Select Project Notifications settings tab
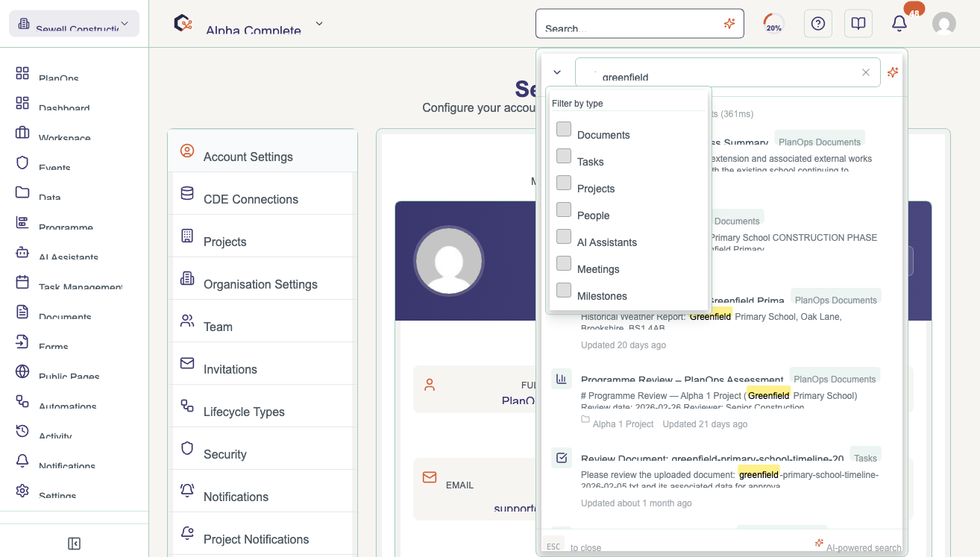The image size is (980, 557). [x=263, y=534]
